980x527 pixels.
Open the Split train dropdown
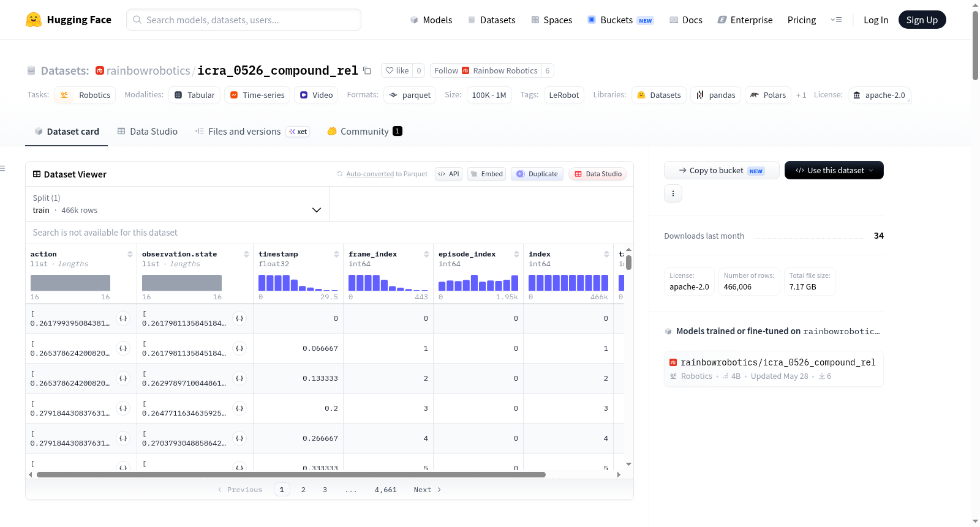coord(177,204)
